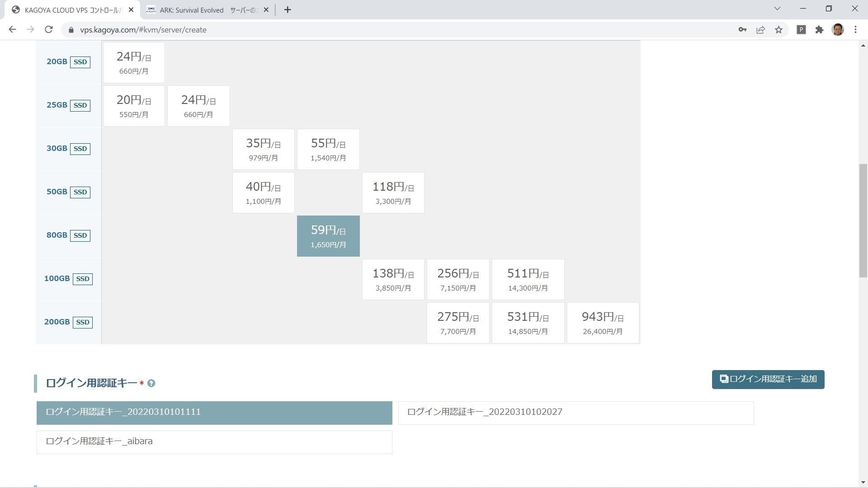868x488 pixels.
Task: Click ログイン用認証キー追加 button
Action: 768,380
